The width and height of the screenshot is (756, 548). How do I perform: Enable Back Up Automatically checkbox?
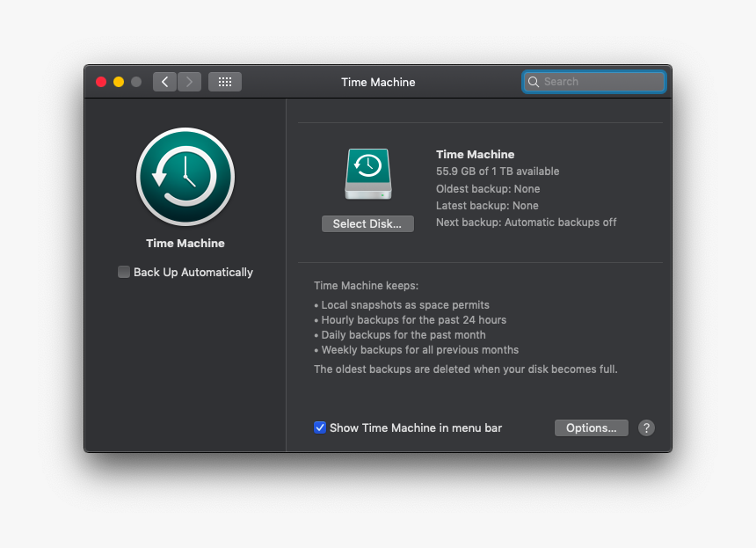[x=124, y=272]
